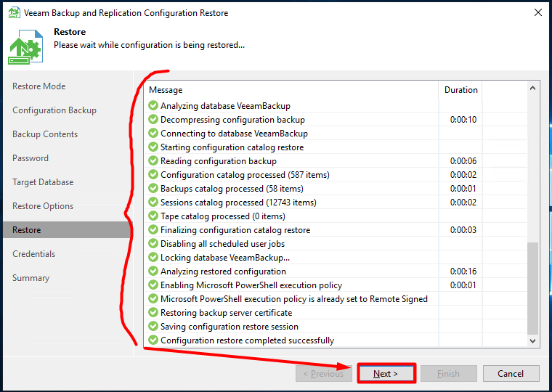Click check icon for Tape catalog processed row

[153, 216]
